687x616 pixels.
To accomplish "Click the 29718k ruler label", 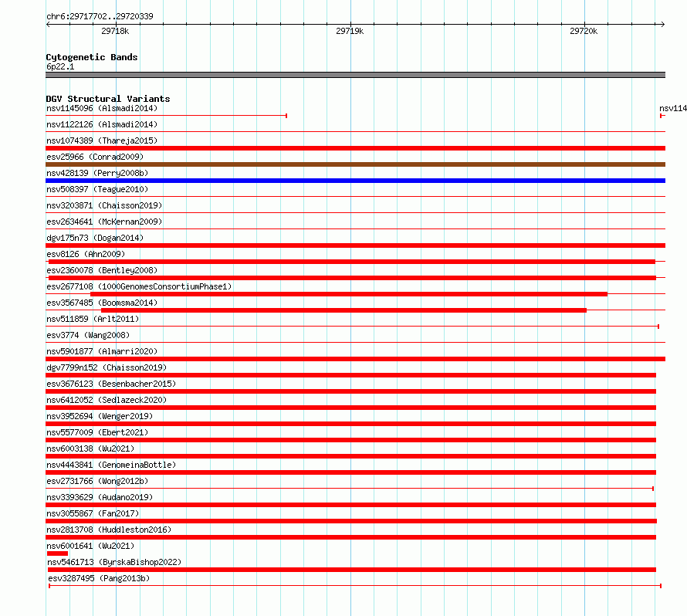I will (x=115, y=31).
